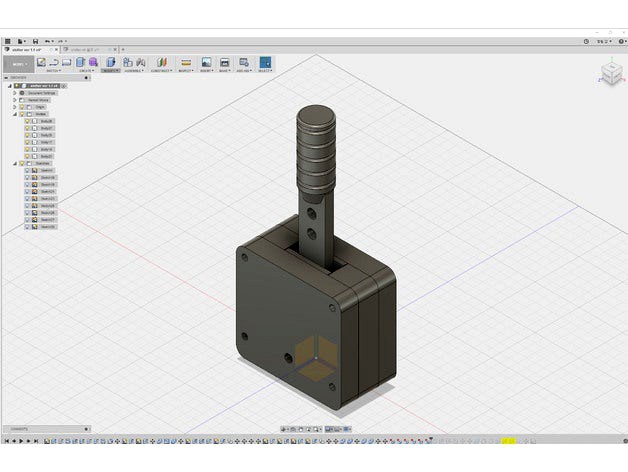Collapse the Sketches folder node

pos(15,163)
